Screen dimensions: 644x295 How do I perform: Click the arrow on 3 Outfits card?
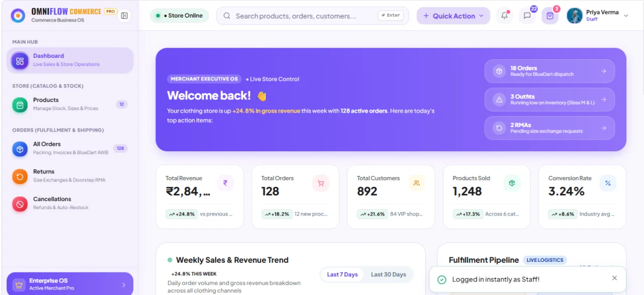click(604, 100)
